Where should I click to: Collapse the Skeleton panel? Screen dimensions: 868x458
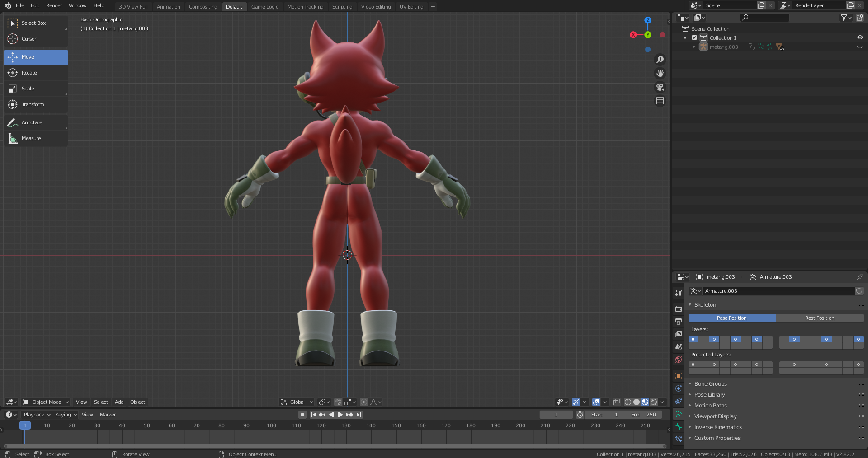[x=705, y=305]
